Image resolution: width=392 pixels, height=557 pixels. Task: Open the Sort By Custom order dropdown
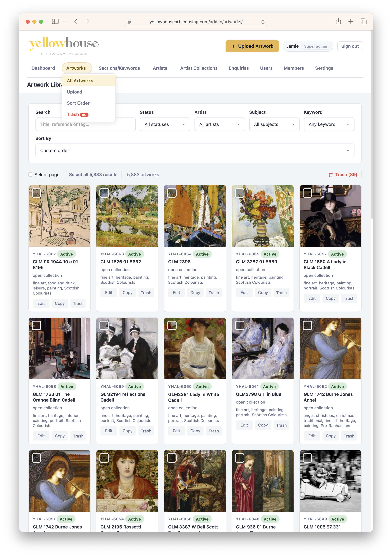pyautogui.click(x=195, y=150)
